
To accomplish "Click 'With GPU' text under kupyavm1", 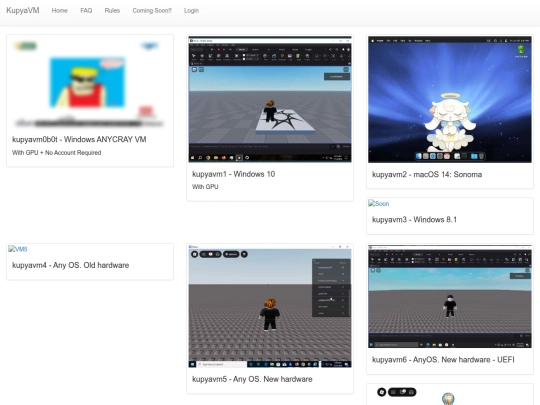I will point(205,187).
